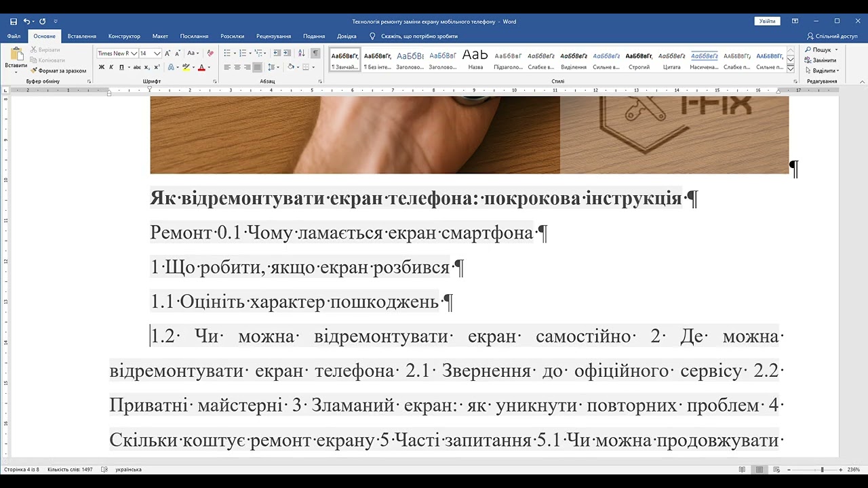Click the justify alignment icon
Viewport: 868px width, 488px height.
(x=257, y=67)
